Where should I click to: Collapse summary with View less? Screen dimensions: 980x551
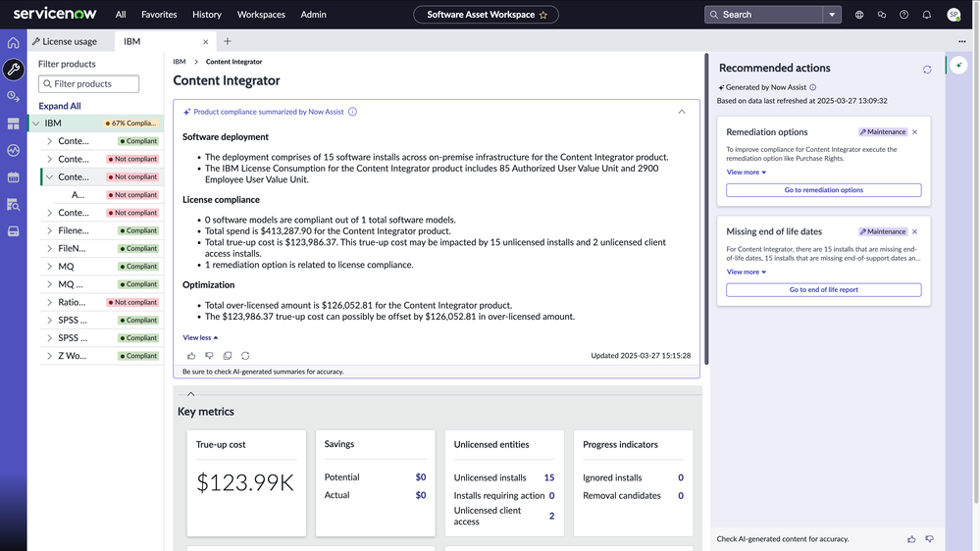pos(200,337)
